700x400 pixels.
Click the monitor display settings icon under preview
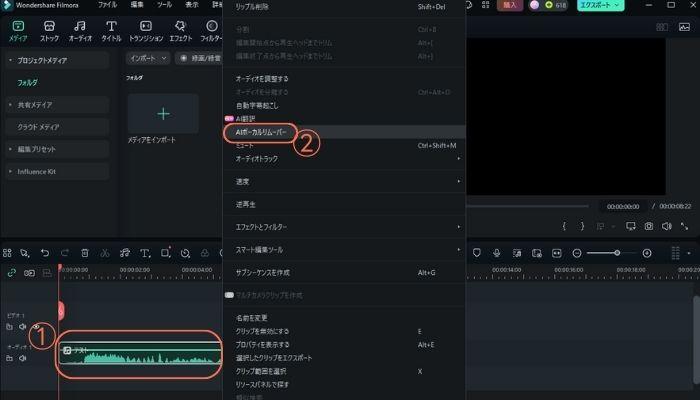[x=630, y=226]
